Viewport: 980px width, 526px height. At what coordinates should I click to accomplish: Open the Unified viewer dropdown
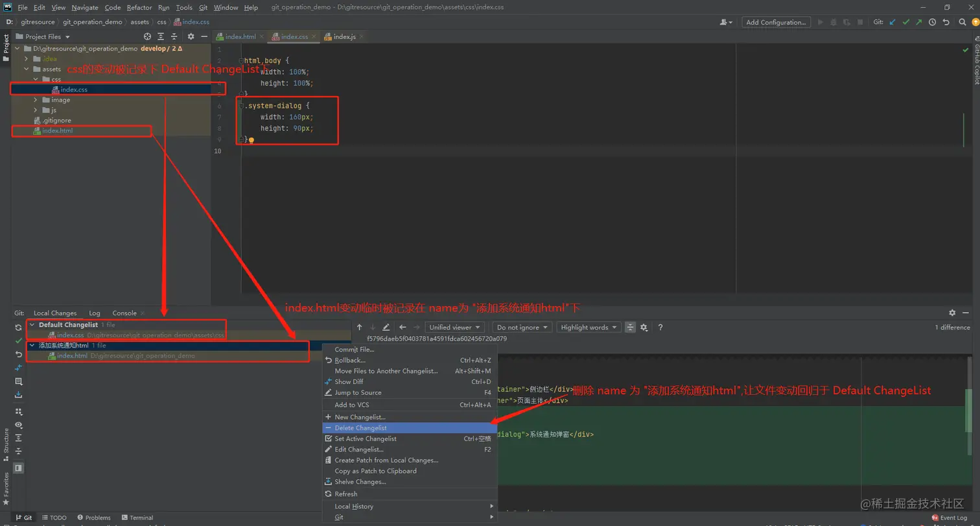(x=454, y=327)
